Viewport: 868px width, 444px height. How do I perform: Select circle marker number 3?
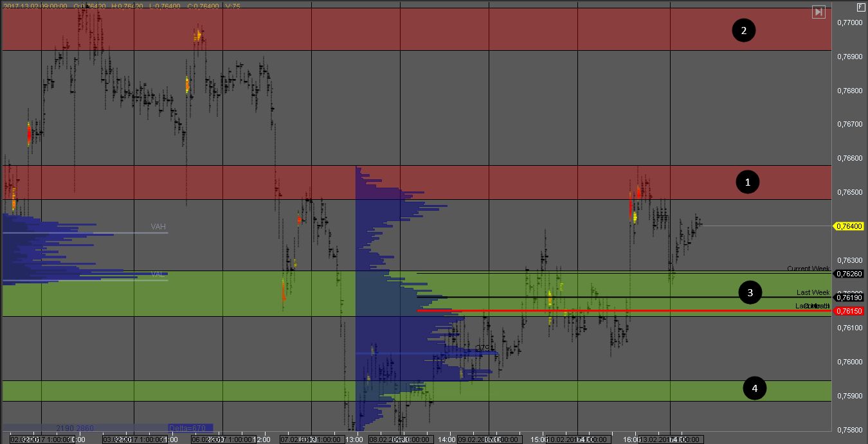(x=750, y=293)
